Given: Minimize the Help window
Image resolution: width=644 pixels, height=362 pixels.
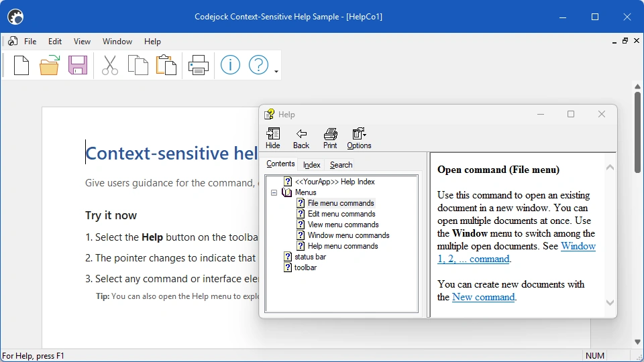Looking at the screenshot, I should click(x=541, y=114).
